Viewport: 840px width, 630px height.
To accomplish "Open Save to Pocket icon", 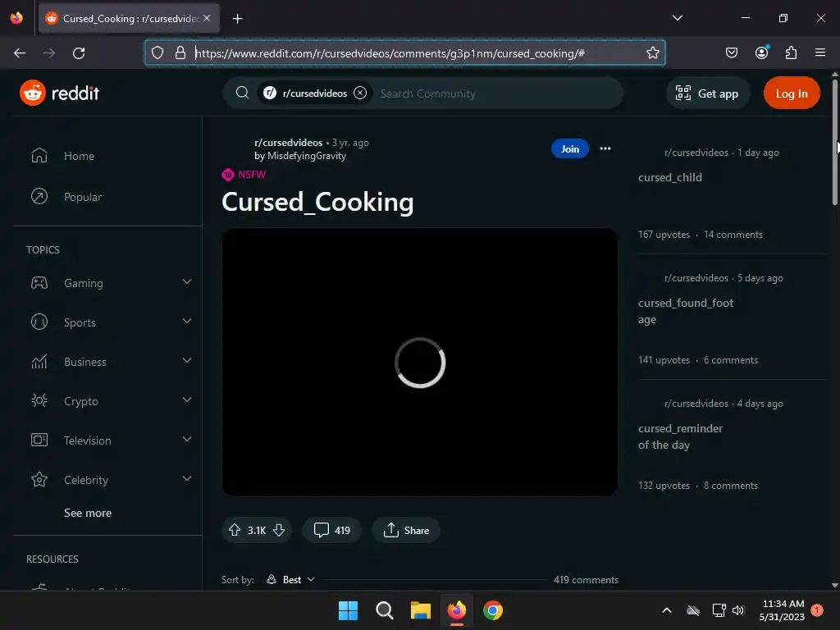I will click(731, 52).
